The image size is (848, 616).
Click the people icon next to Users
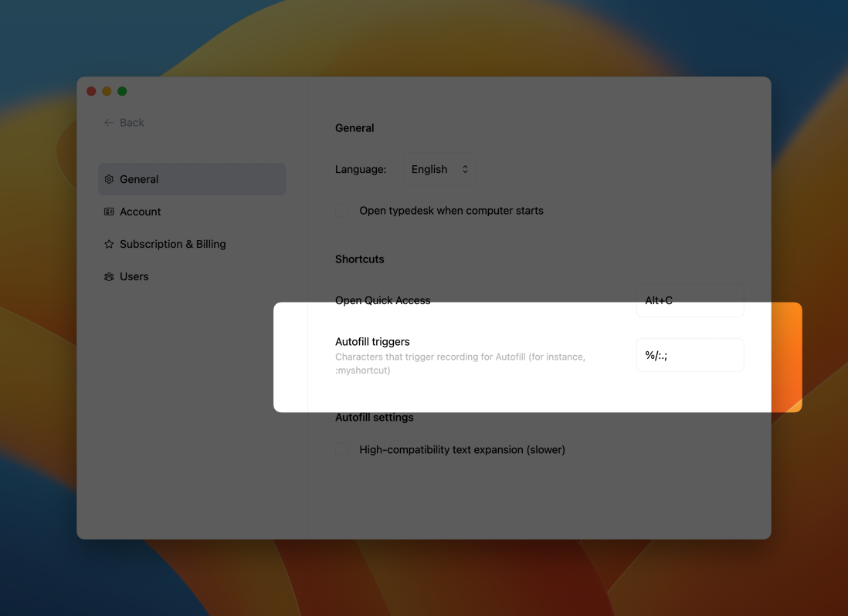(109, 276)
